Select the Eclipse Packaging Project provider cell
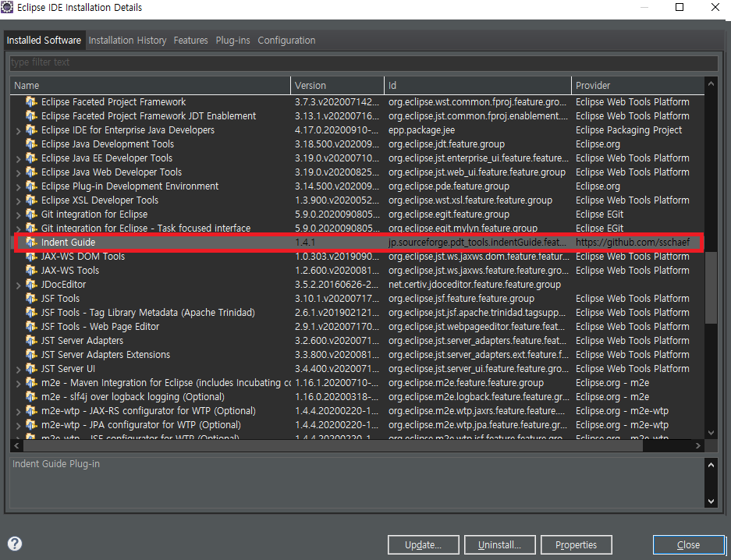Viewport: 731px width, 560px height. click(x=638, y=130)
